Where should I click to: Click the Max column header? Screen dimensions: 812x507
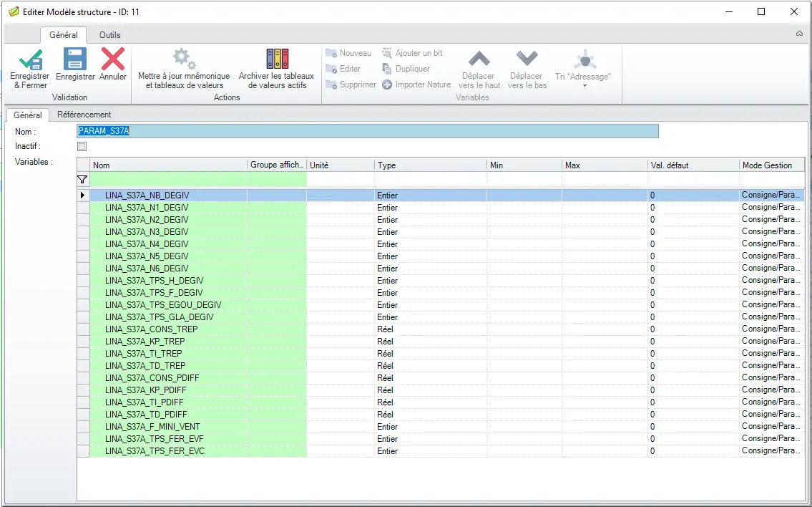point(605,165)
